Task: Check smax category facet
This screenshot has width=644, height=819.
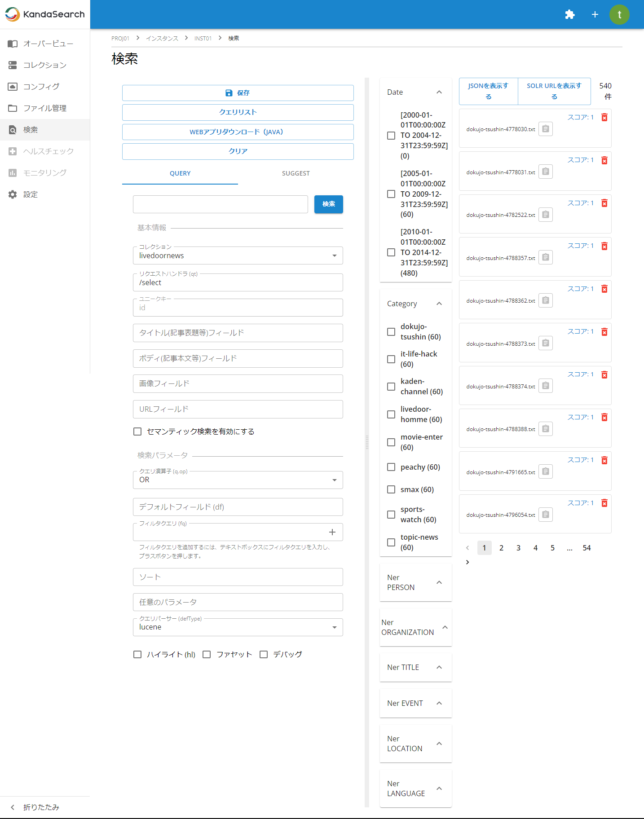Action: 391,489
